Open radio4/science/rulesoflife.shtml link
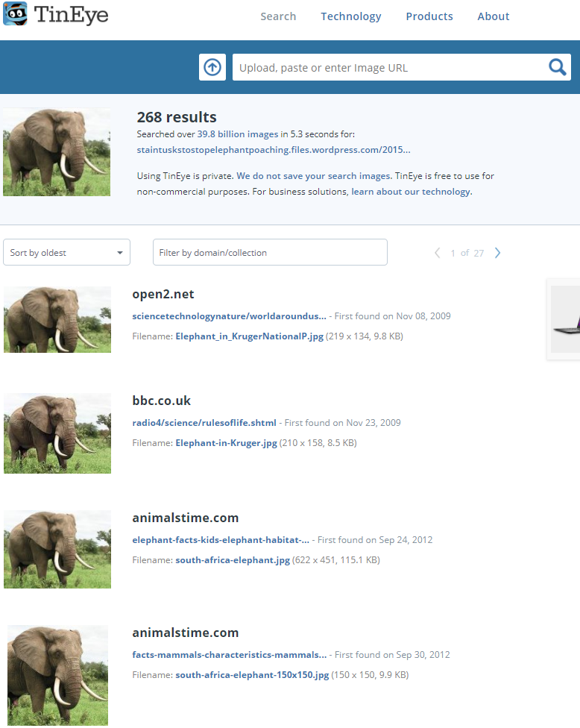The height and width of the screenshot is (728, 580). click(x=204, y=423)
